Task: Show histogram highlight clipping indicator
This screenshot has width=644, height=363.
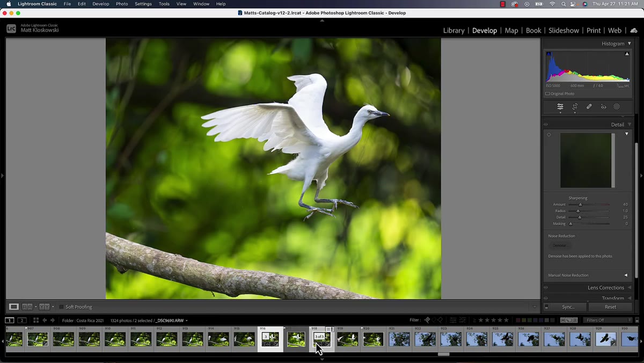Action: click(x=627, y=54)
